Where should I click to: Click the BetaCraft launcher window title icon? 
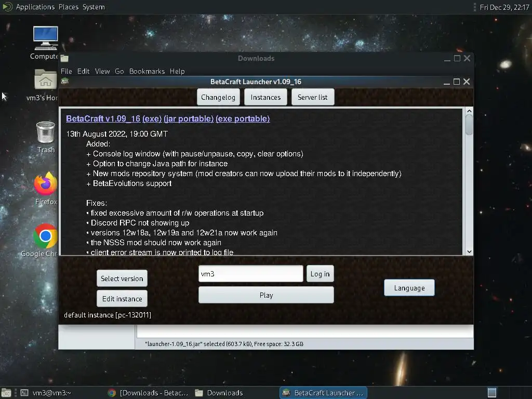click(x=65, y=81)
